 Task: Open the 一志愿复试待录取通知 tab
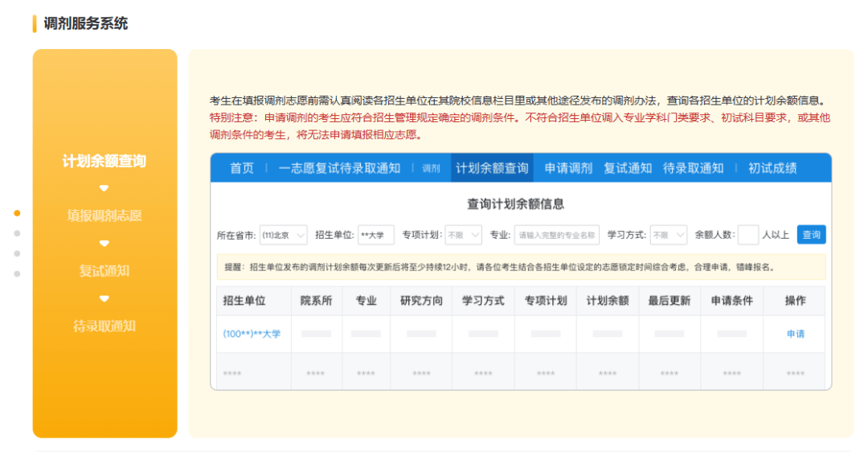click(338, 168)
